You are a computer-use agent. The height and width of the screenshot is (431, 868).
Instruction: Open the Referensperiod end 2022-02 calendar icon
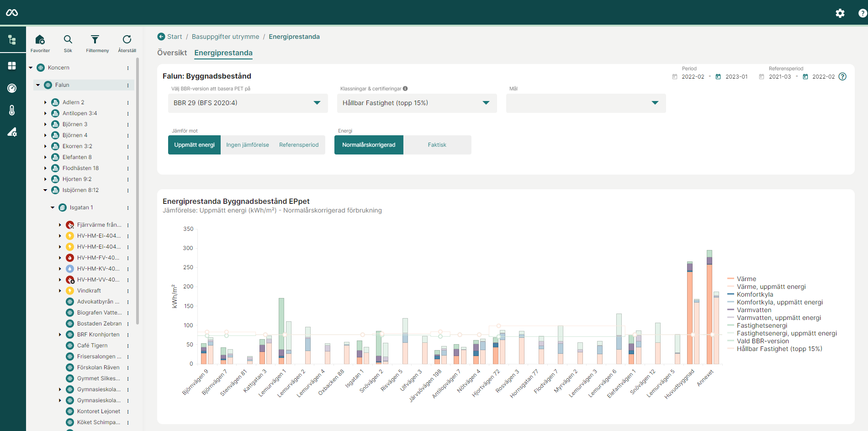pyautogui.click(x=805, y=77)
